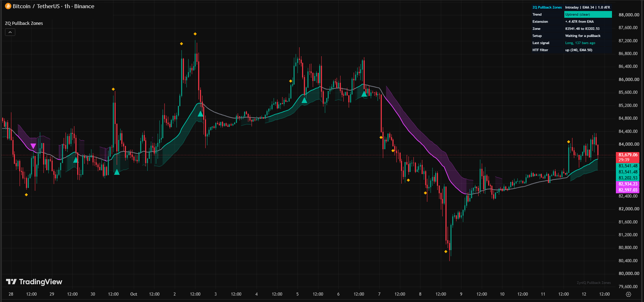
Task: Click the 'Intraday | EMA 34 | 1.0 ATR' header
Action: click(587, 8)
